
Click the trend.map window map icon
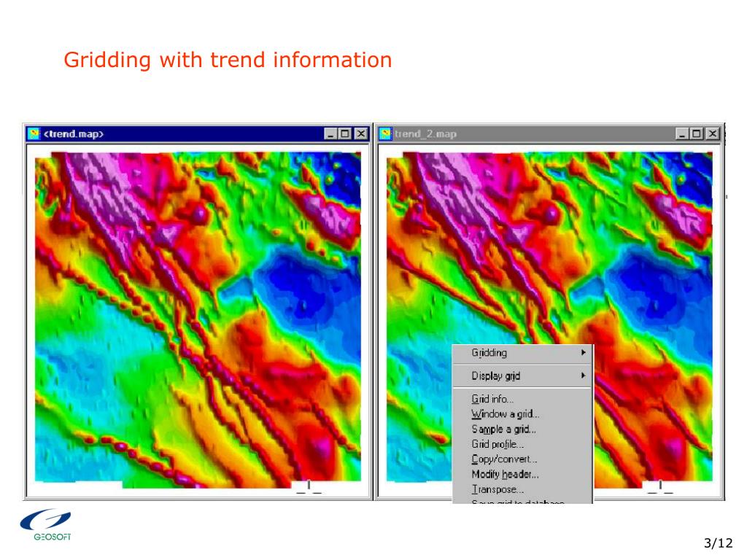pos(34,134)
